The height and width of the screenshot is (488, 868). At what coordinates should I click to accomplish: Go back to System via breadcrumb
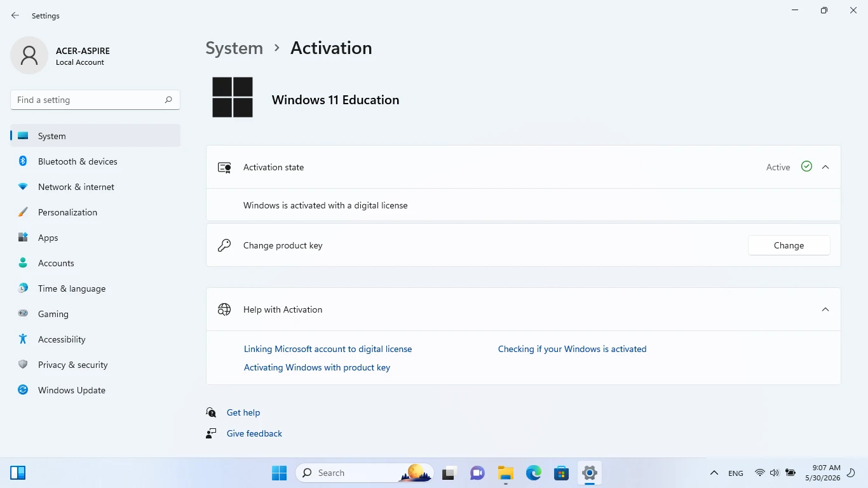(x=234, y=48)
